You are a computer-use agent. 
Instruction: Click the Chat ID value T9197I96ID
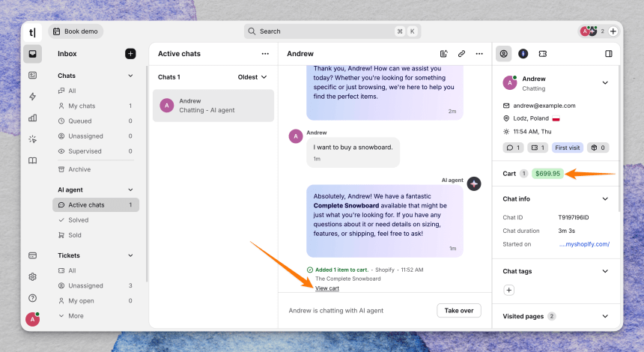pyautogui.click(x=574, y=218)
